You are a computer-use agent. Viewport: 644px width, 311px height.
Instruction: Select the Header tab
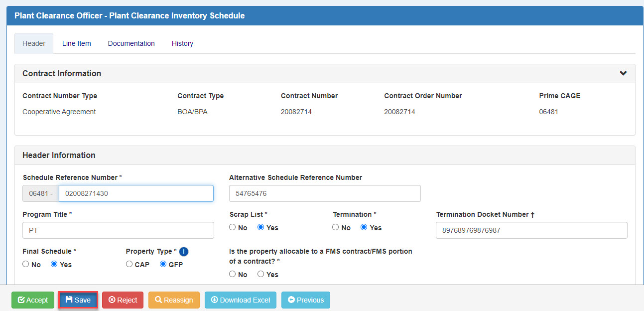click(x=34, y=43)
